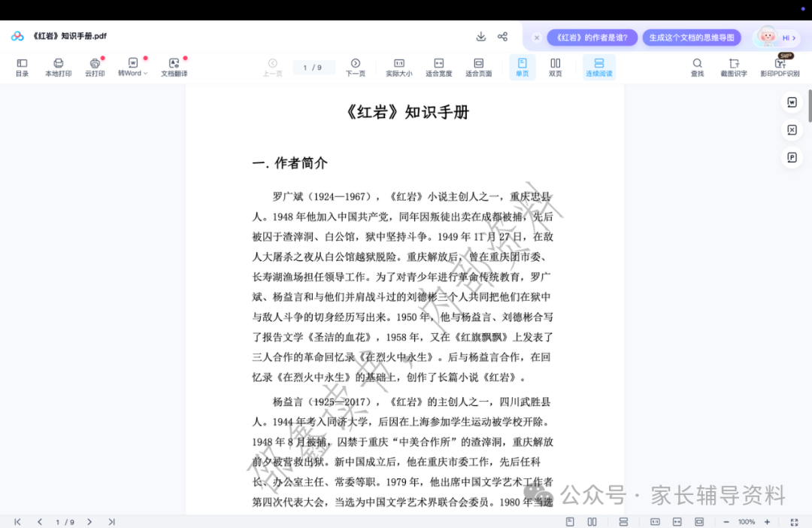Toggle double page (双页) view in toolbar

click(555, 68)
